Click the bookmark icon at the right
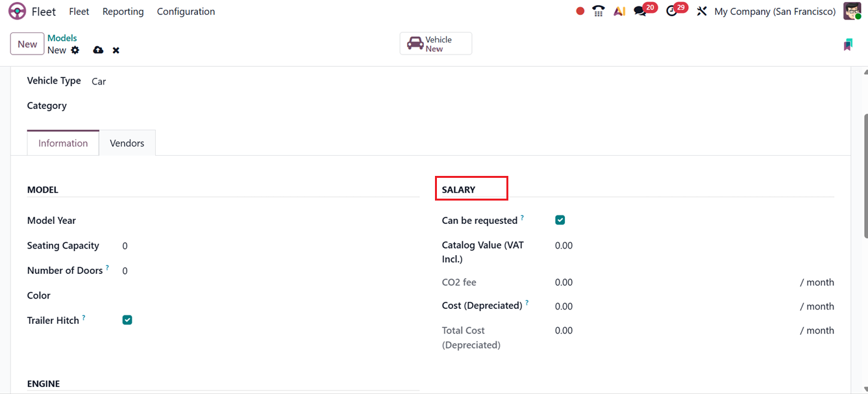 tap(848, 44)
